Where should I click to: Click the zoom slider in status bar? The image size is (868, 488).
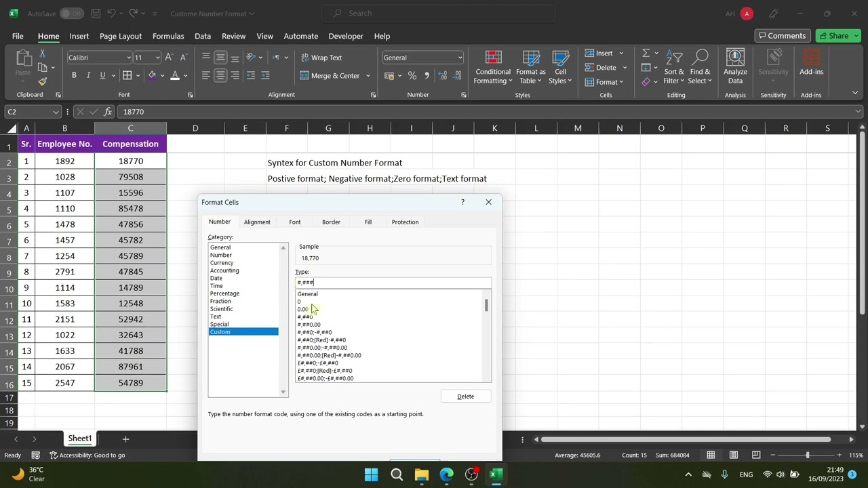[807, 455]
